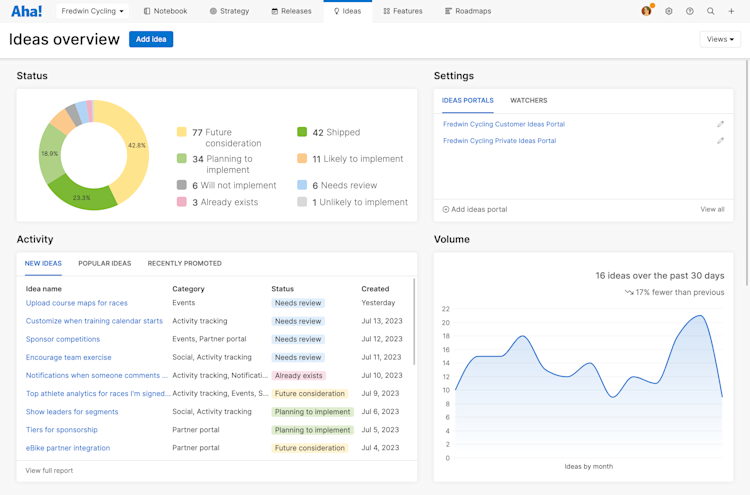This screenshot has width=750, height=495.
Task: Click the 6 Will not implement legend label
Action: tap(234, 185)
